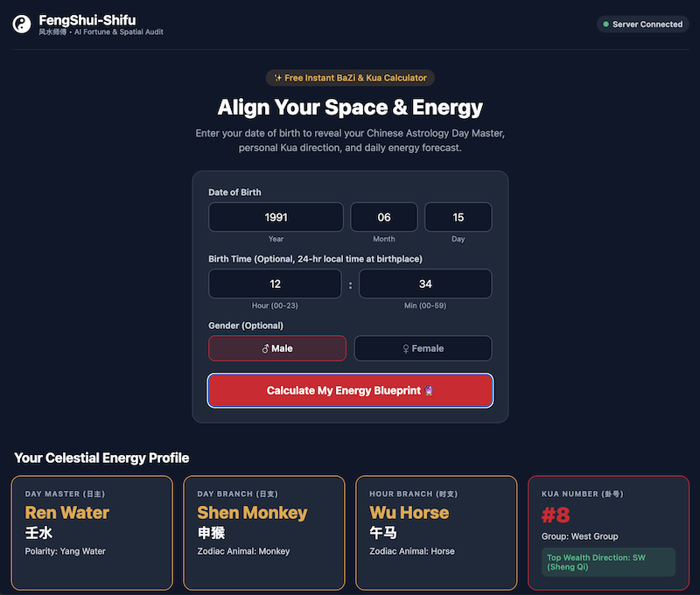Click the Hour field showing 12
The height and width of the screenshot is (595, 700).
pyautogui.click(x=275, y=283)
